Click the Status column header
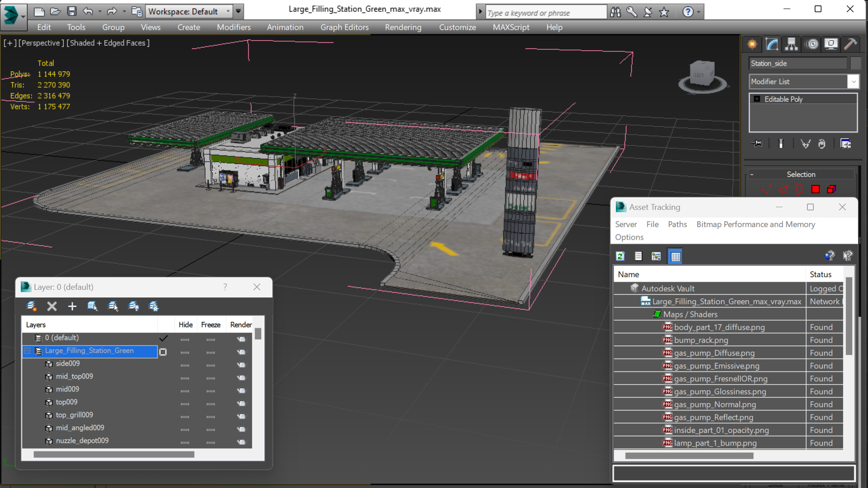The image size is (868, 488). point(825,274)
